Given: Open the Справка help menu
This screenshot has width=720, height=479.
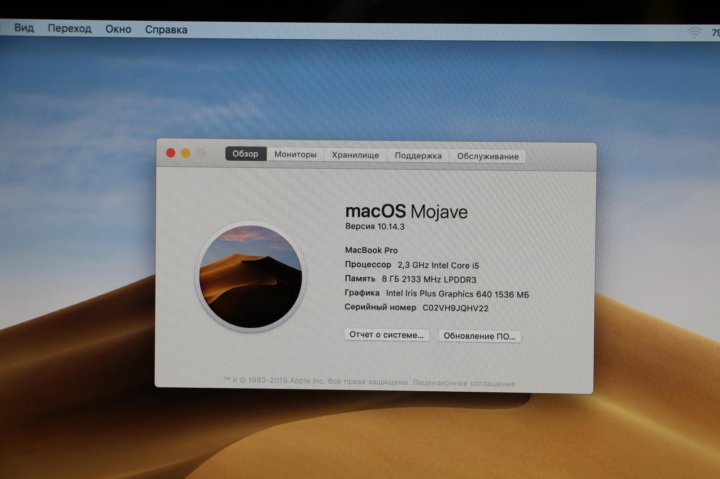Looking at the screenshot, I should tap(166, 30).
